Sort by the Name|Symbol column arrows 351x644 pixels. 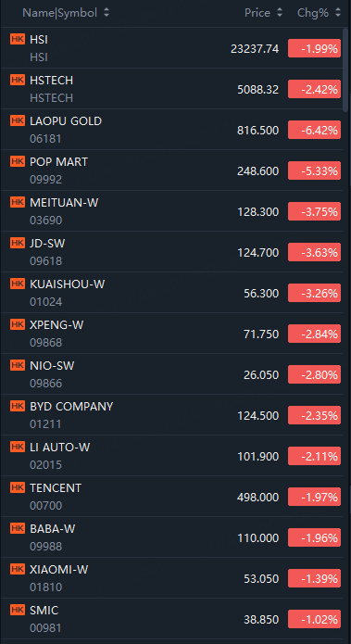(107, 13)
